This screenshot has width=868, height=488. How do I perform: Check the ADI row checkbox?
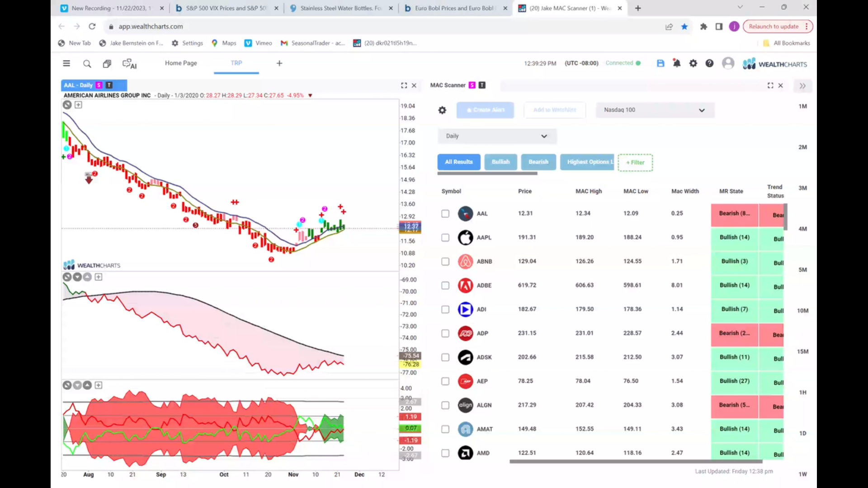(445, 310)
